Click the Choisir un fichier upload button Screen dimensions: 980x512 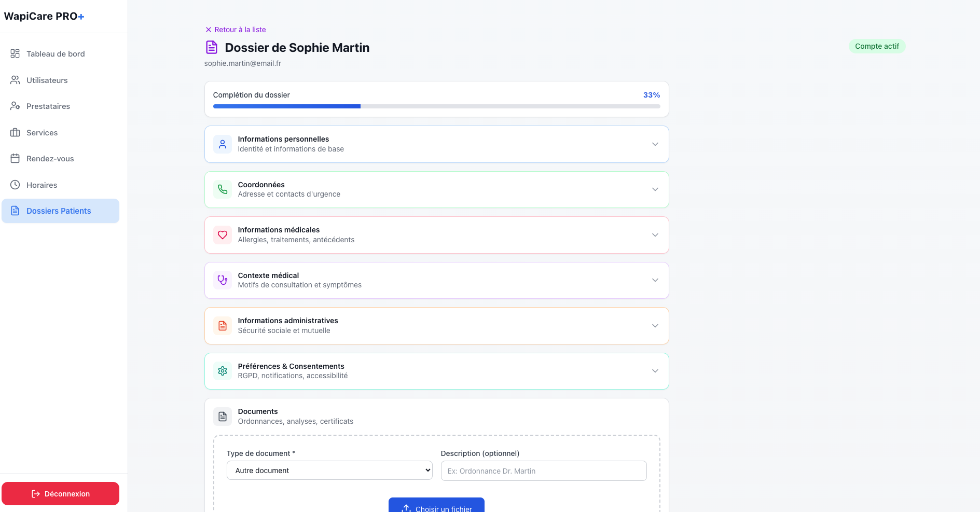436,506
